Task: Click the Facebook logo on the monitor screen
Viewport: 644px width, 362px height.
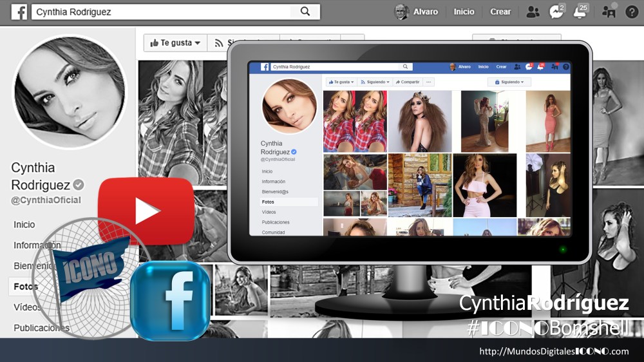Action: pos(265,66)
